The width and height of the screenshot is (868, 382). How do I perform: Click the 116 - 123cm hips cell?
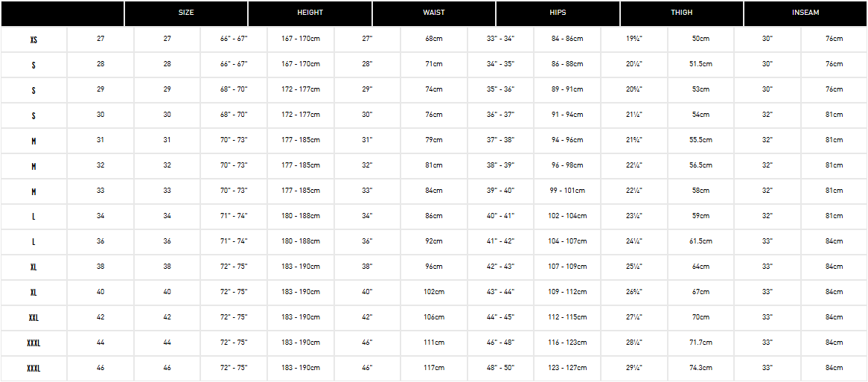tap(567, 343)
